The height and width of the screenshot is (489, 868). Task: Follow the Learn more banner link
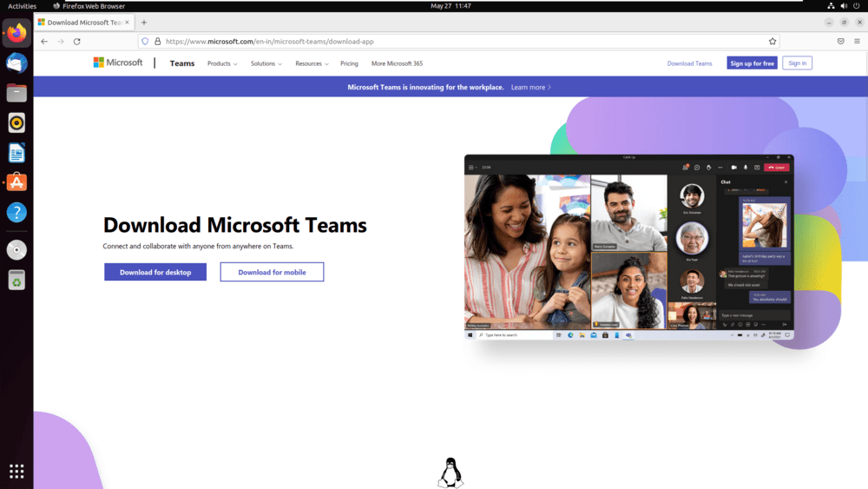(x=531, y=88)
